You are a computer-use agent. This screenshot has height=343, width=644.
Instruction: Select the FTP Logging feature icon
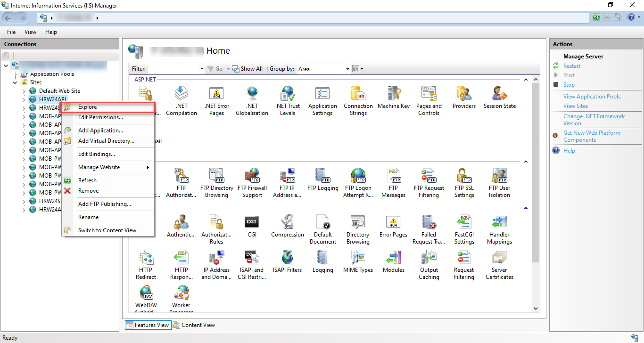[322, 178]
